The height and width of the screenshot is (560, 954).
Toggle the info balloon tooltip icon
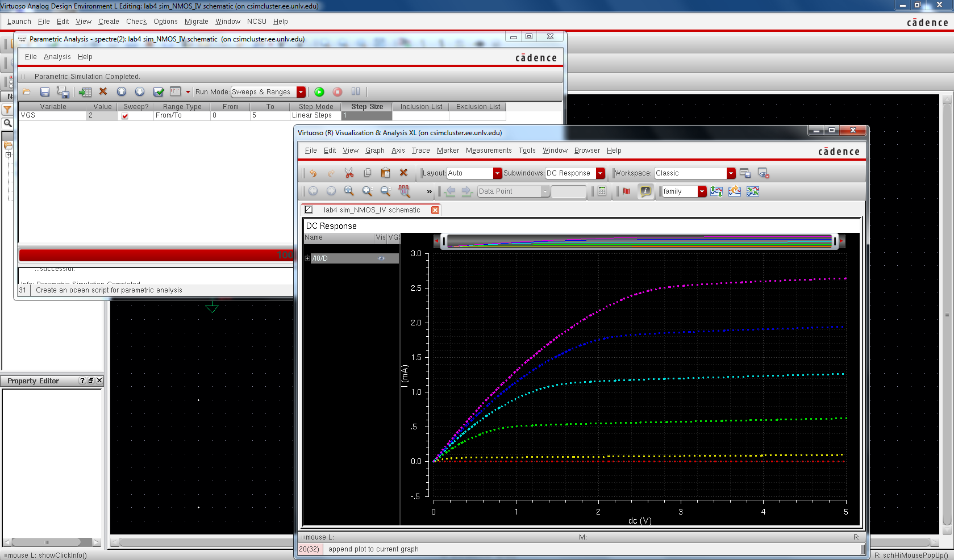pyautogui.click(x=645, y=191)
